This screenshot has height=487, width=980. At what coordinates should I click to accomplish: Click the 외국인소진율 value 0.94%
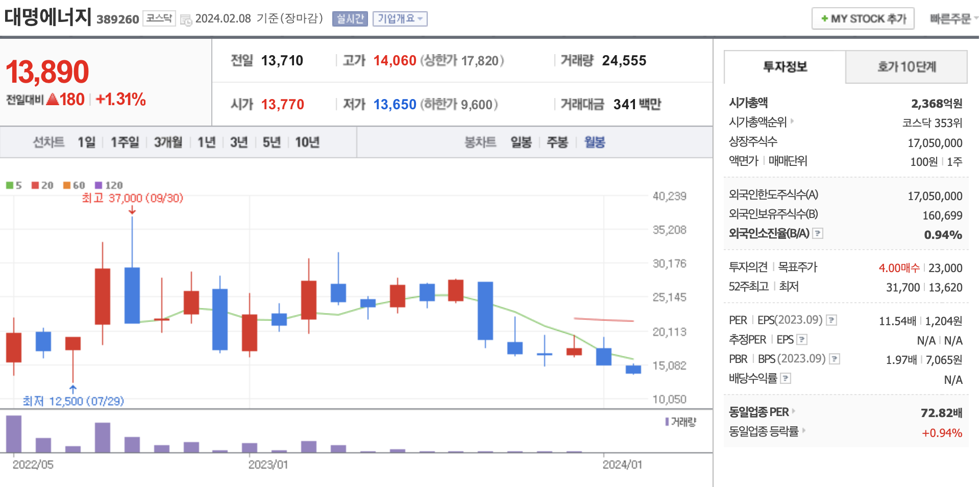click(943, 235)
